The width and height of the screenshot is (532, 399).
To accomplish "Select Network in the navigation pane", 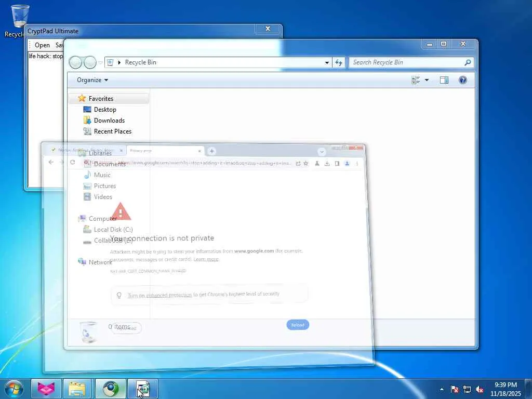I will (100, 262).
